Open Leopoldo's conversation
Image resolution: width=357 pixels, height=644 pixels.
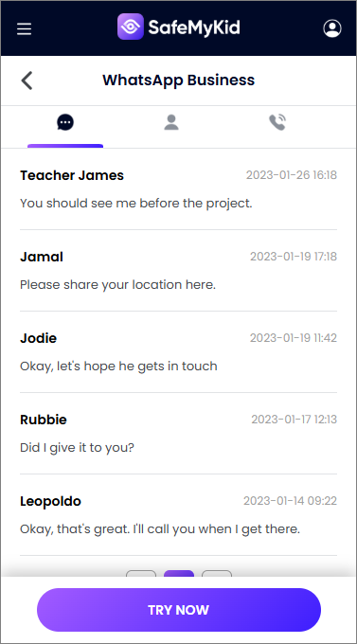[178, 514]
